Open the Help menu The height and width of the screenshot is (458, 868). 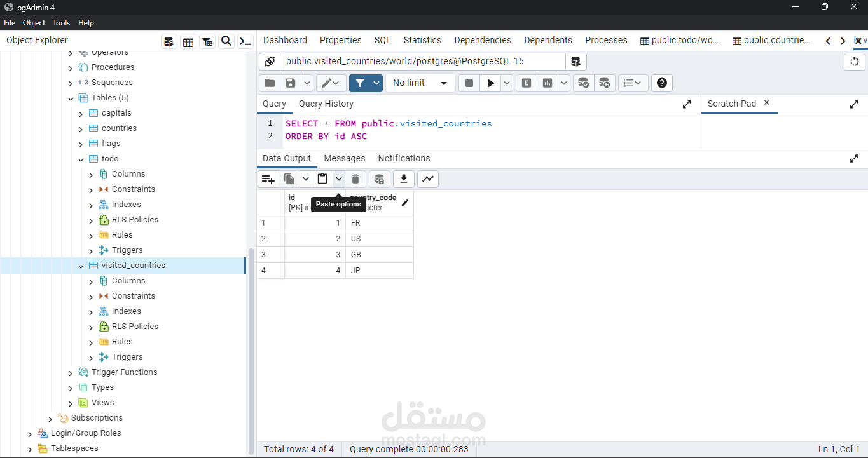tap(86, 22)
